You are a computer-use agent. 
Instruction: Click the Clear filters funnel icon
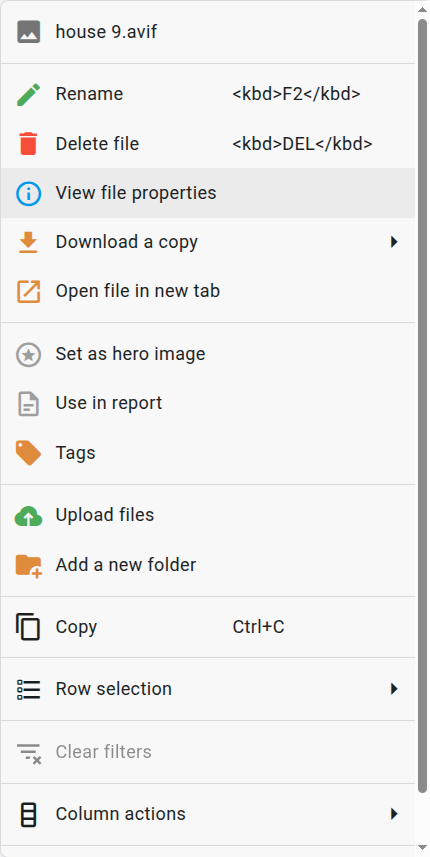(28, 752)
